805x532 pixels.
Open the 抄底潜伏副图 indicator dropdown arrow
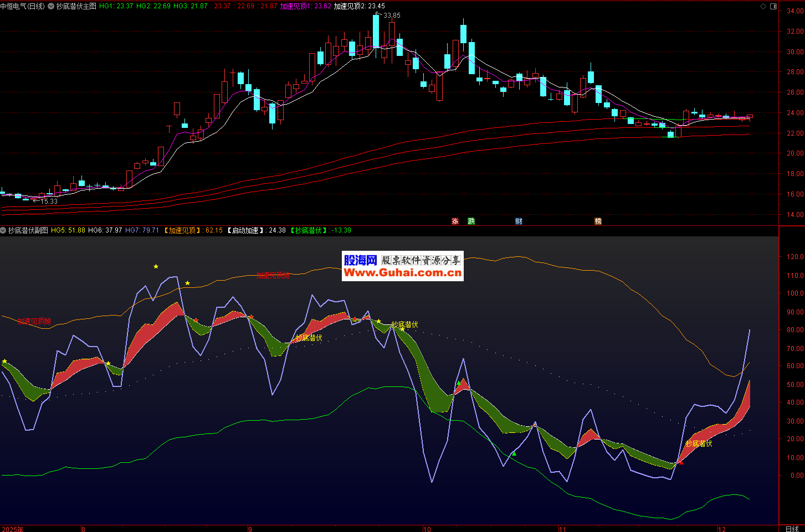[3, 230]
